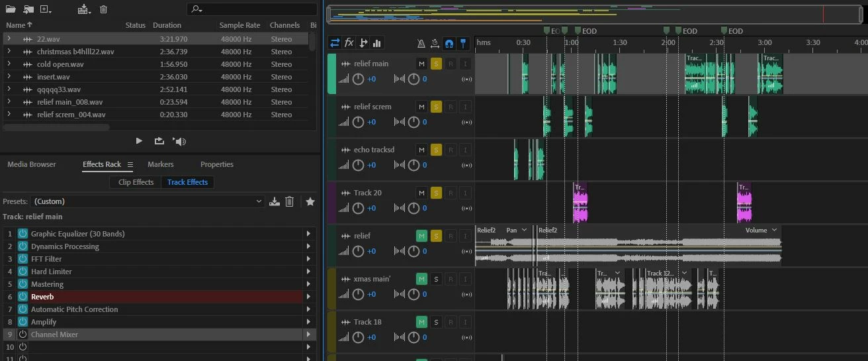Viewport: 868px width, 361px height.
Task: Click the empty effect slot 10 power icon
Action: 22,347
